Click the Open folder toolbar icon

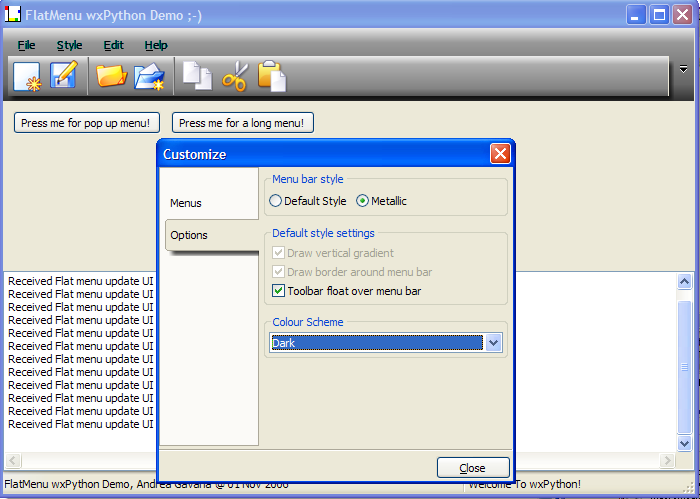[x=110, y=76]
